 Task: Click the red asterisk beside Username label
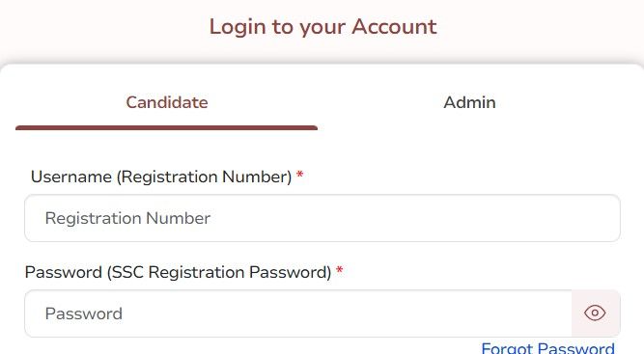pyautogui.click(x=300, y=175)
